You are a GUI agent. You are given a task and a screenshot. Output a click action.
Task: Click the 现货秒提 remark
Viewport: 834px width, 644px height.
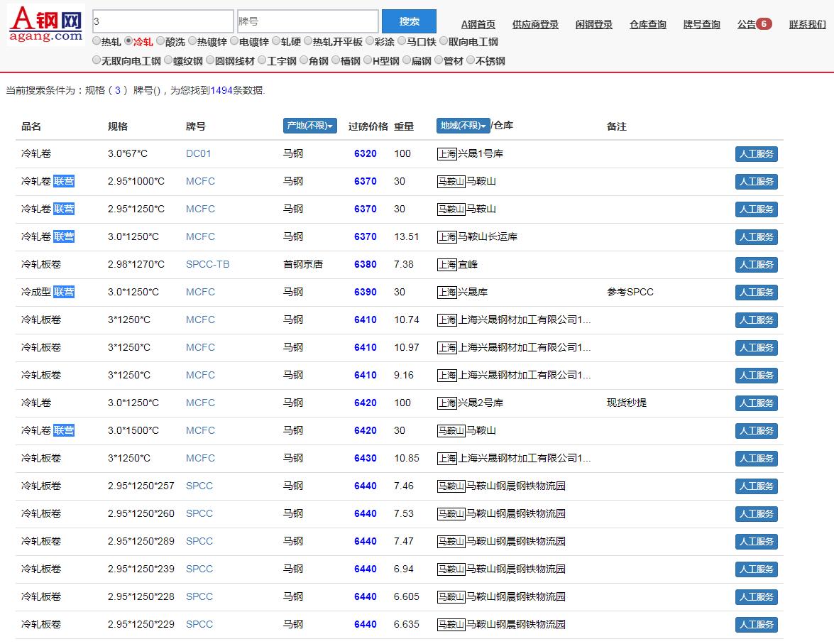click(x=627, y=403)
